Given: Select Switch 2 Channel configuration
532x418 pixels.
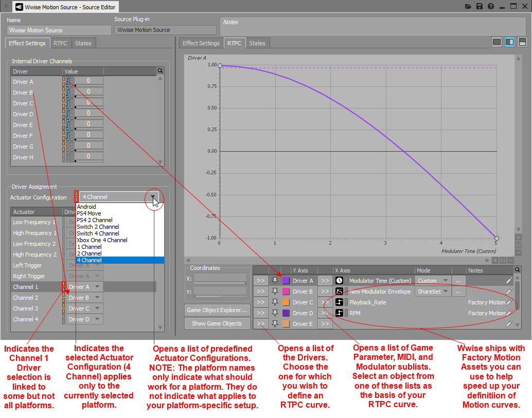Looking at the screenshot, I should pyautogui.click(x=98, y=227).
